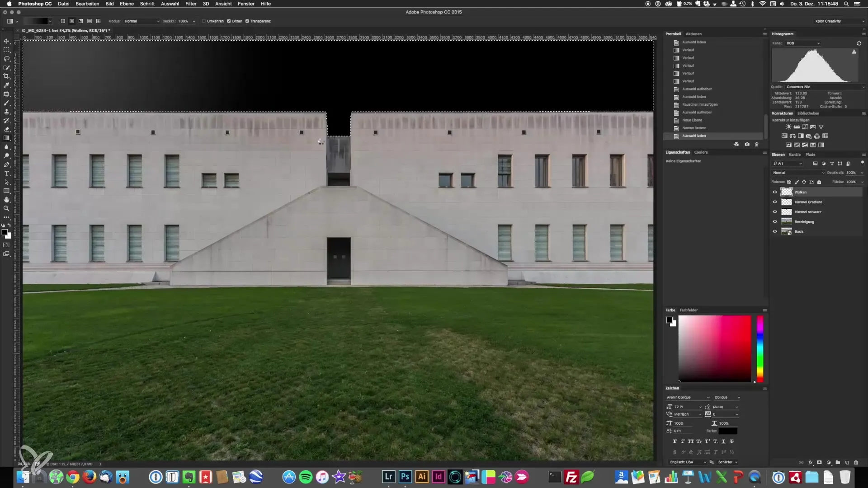Viewport: 868px width, 488px height.
Task: Select the Horizontal Type tool
Action: (6, 174)
